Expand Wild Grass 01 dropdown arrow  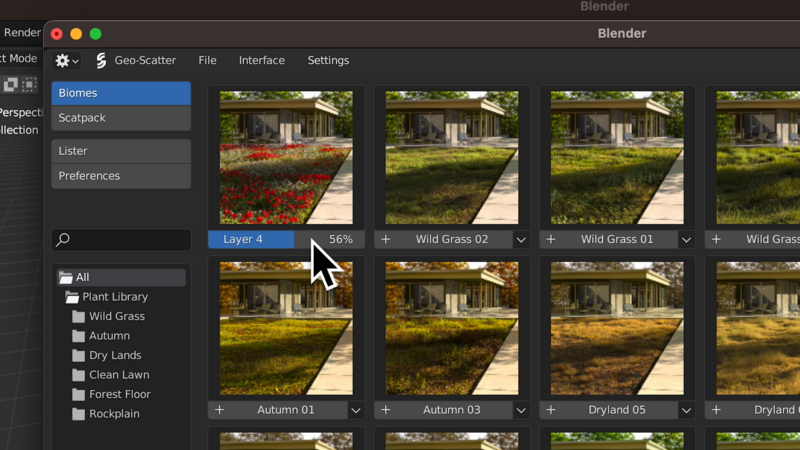coord(686,240)
